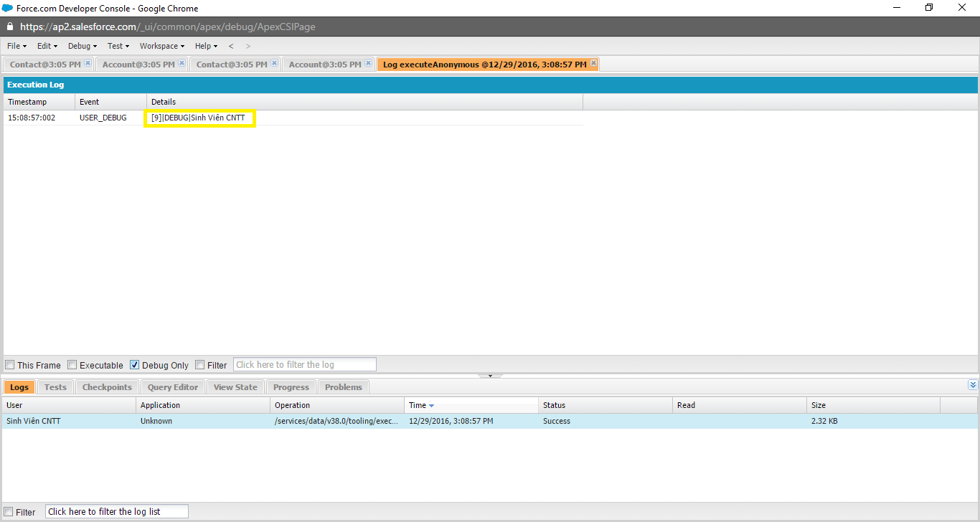Close the Log executeAnonymous tab with its x icon
This screenshot has width=980, height=522.
point(593,63)
